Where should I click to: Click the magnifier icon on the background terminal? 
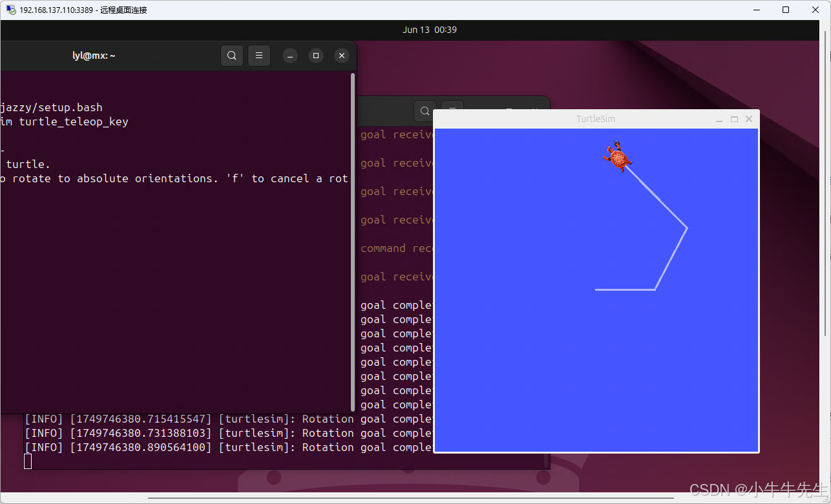(425, 110)
